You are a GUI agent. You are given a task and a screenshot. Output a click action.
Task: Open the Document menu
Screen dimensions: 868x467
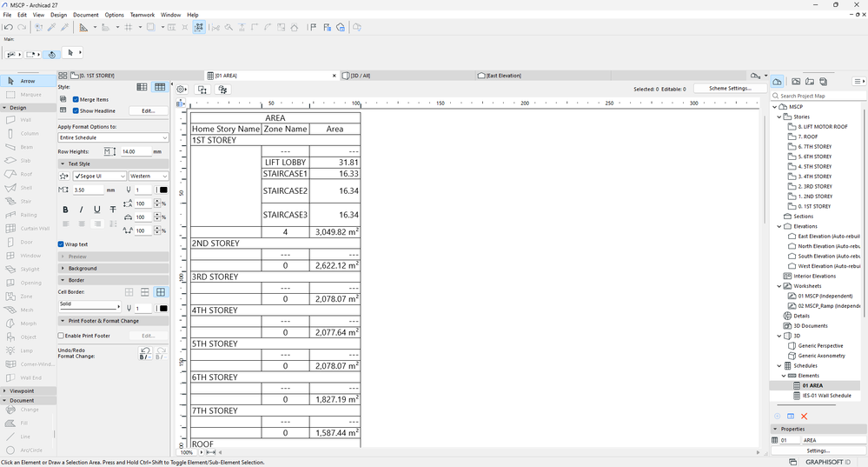tap(86, 15)
